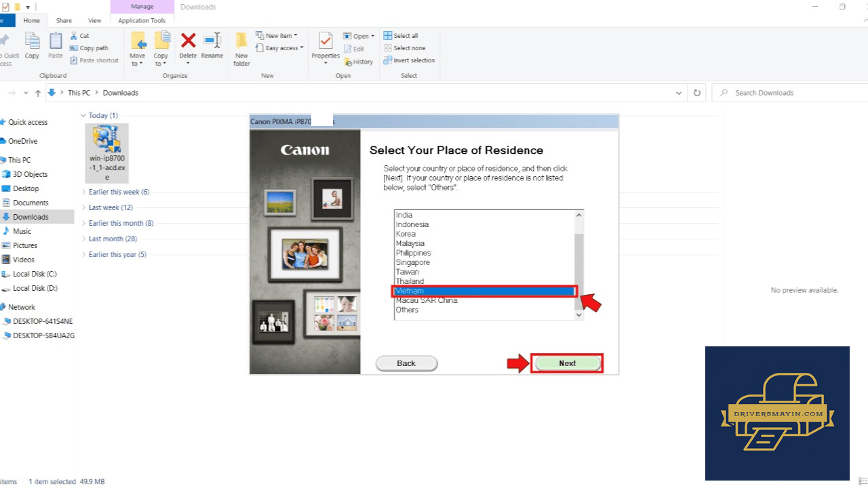The height and width of the screenshot is (488, 868).
Task: Click the Refresh button beside address bar
Action: (x=697, y=93)
